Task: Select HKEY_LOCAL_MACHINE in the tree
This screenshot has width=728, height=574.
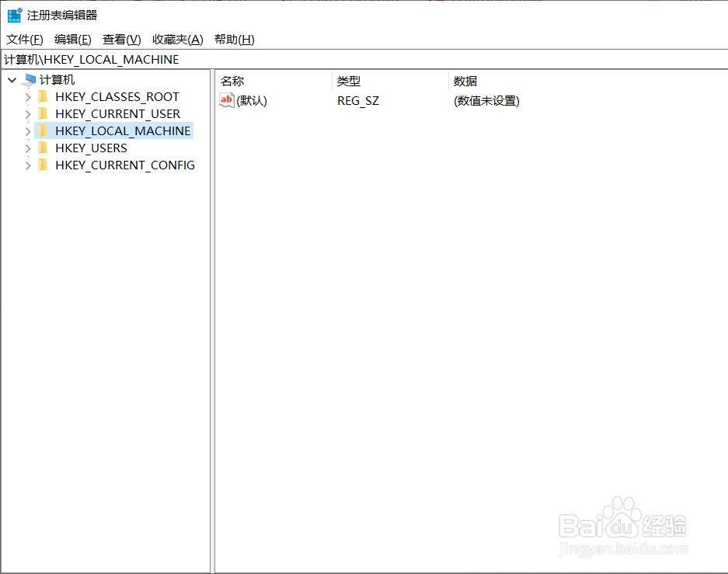Action: 123,131
